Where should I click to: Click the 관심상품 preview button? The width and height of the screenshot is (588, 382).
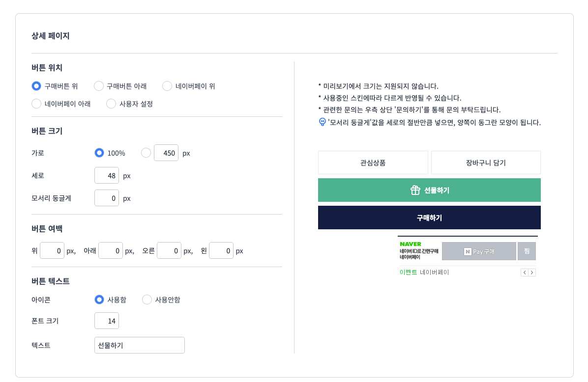click(373, 163)
